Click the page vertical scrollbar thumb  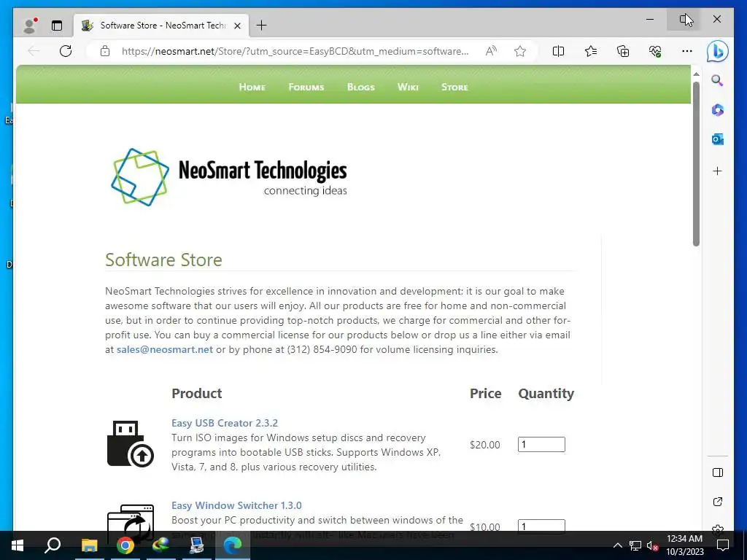pyautogui.click(x=696, y=163)
